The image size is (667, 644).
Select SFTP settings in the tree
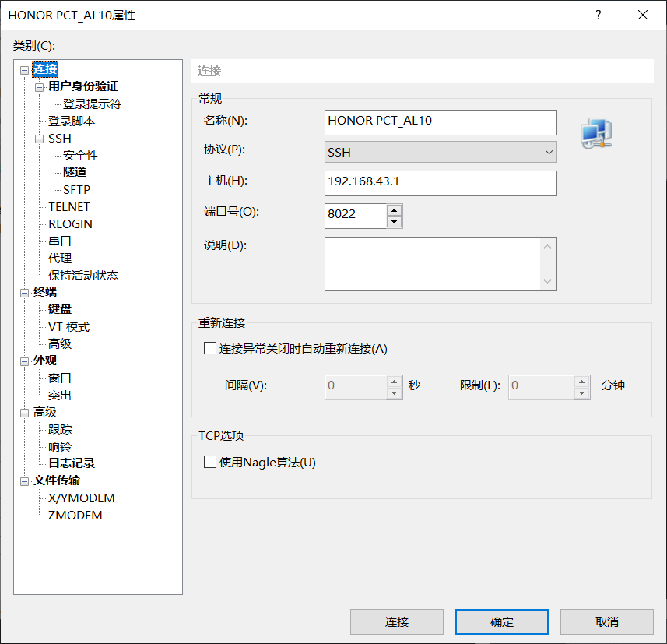click(76, 189)
